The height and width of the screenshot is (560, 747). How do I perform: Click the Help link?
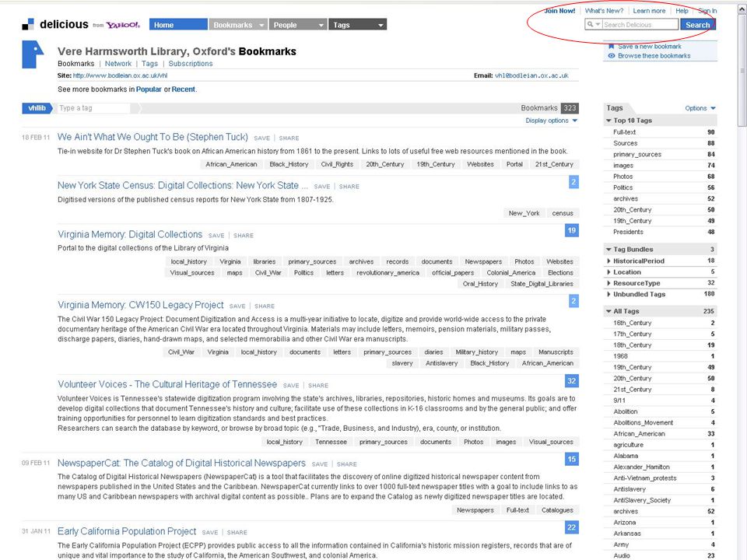(x=682, y=10)
